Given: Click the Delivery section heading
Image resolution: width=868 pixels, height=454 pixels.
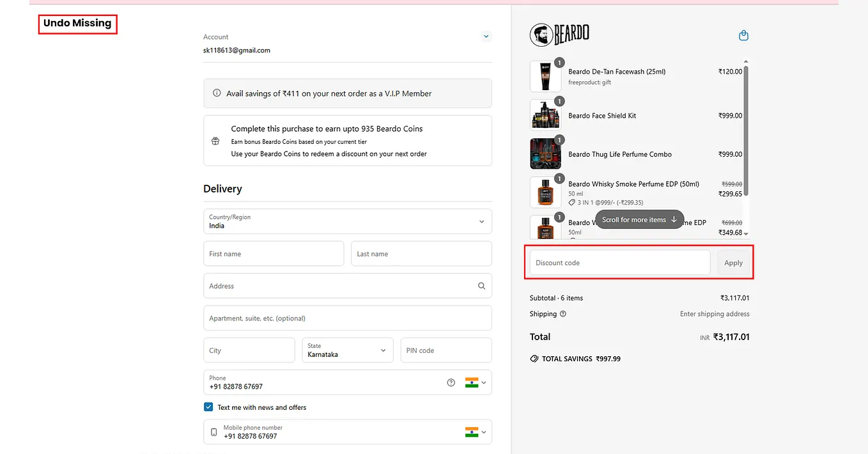Looking at the screenshot, I should (222, 189).
